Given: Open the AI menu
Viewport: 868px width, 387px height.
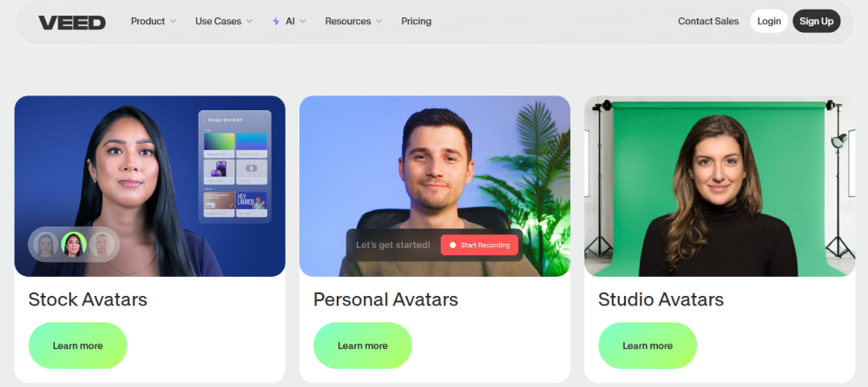Looking at the screenshot, I should pyautogui.click(x=289, y=22).
